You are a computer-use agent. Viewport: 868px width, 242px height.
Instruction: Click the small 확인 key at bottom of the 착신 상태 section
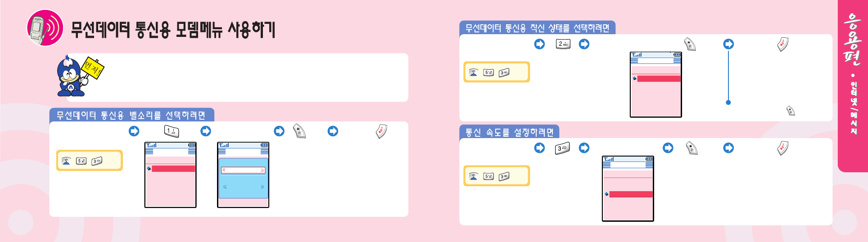[791, 111]
